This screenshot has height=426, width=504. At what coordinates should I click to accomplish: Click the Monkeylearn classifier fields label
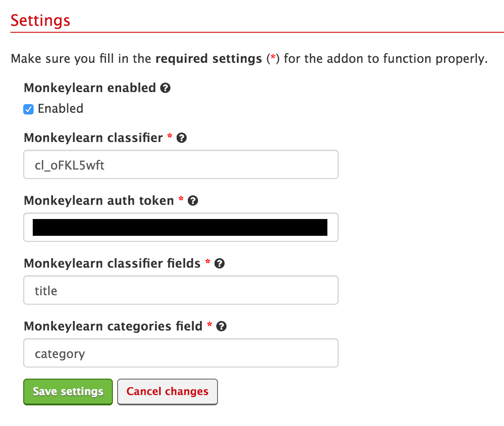tap(112, 263)
